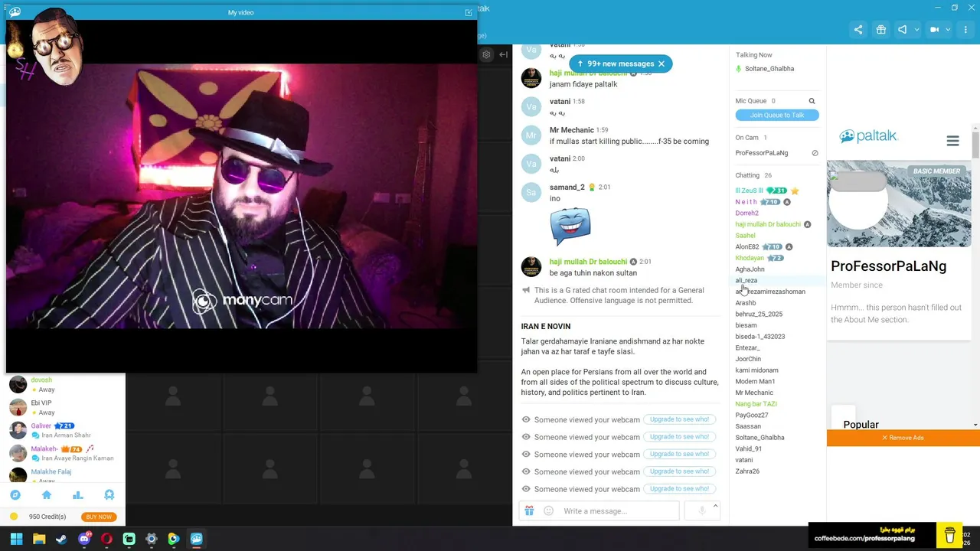Open contact Galiver in friends list
Image resolution: width=980 pixels, height=551 pixels.
41,425
